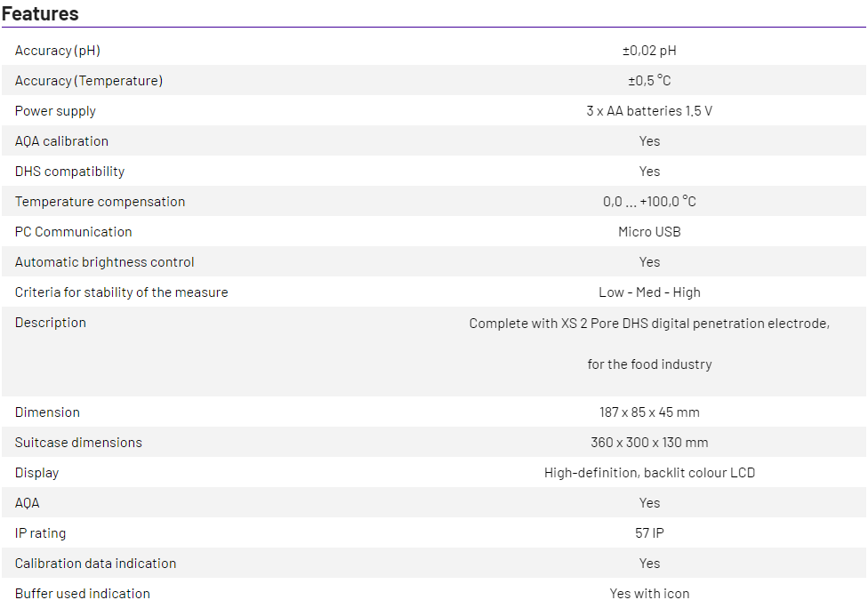Viewport: 868px width, 608px height.
Task: Click the ±0,02 pH value
Action: (x=649, y=51)
